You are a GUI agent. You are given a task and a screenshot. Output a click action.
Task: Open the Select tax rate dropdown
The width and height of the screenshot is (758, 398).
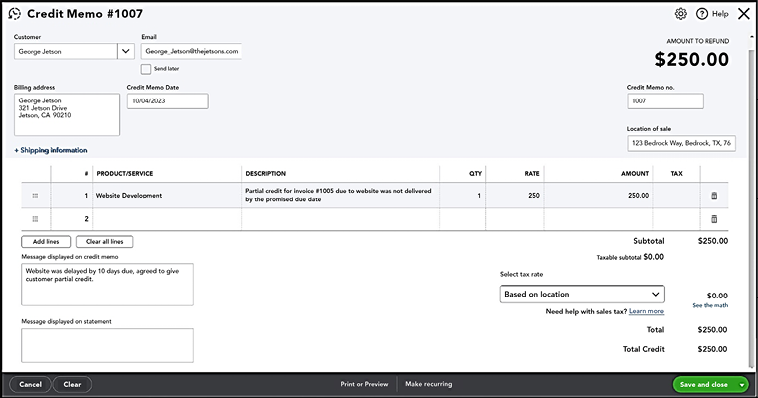(582, 294)
